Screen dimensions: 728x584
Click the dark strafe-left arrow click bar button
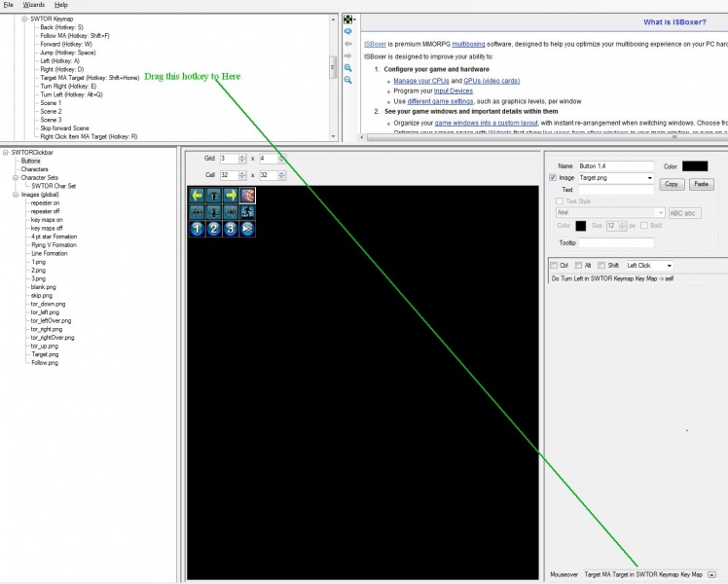click(x=197, y=211)
